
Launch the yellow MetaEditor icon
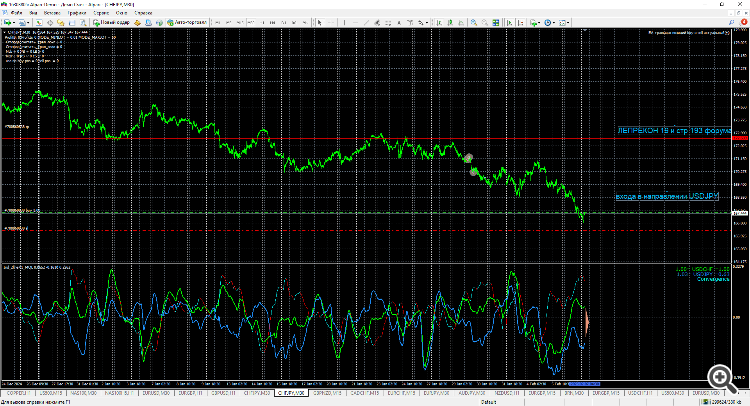pos(137,22)
